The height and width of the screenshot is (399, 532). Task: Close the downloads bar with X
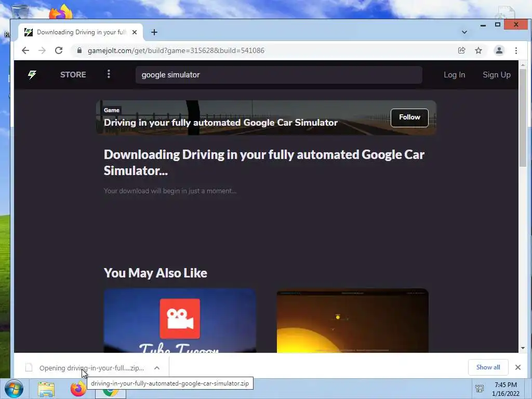518,367
